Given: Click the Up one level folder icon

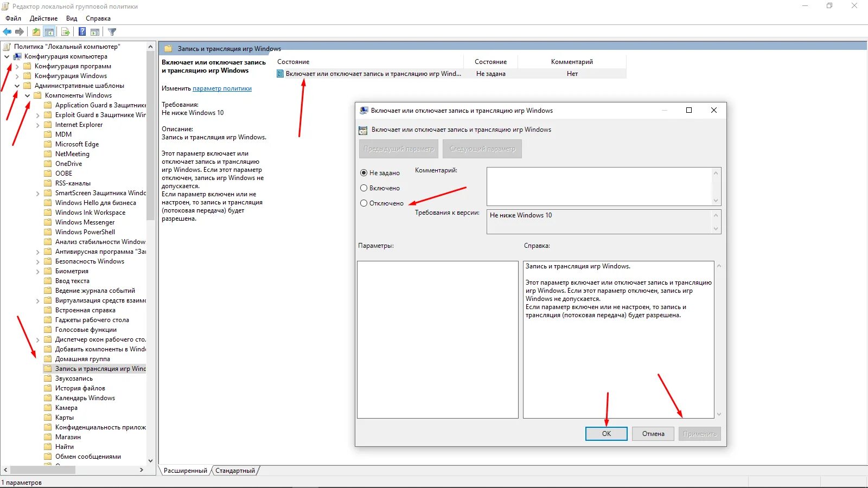Looking at the screenshot, I should (36, 32).
